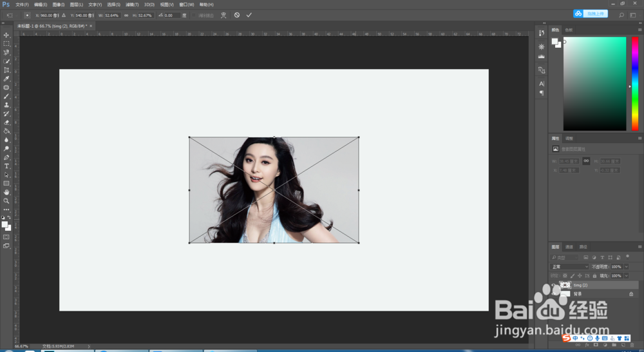Open the layer filter type 类型 dropdown

pos(564,257)
